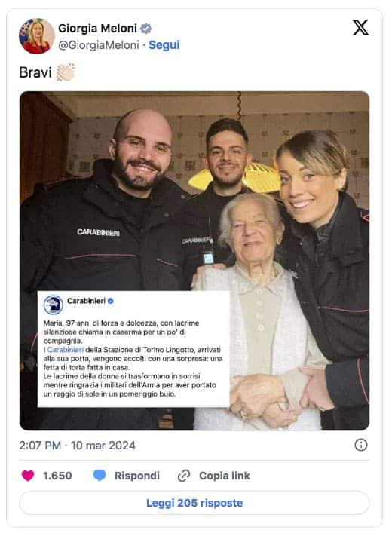
Task: Open the attached Carabinieri photo
Action: [x=194, y=261]
